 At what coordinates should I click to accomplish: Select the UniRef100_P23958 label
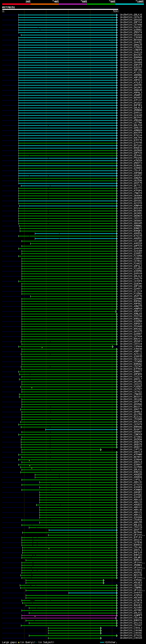[131, 256]
